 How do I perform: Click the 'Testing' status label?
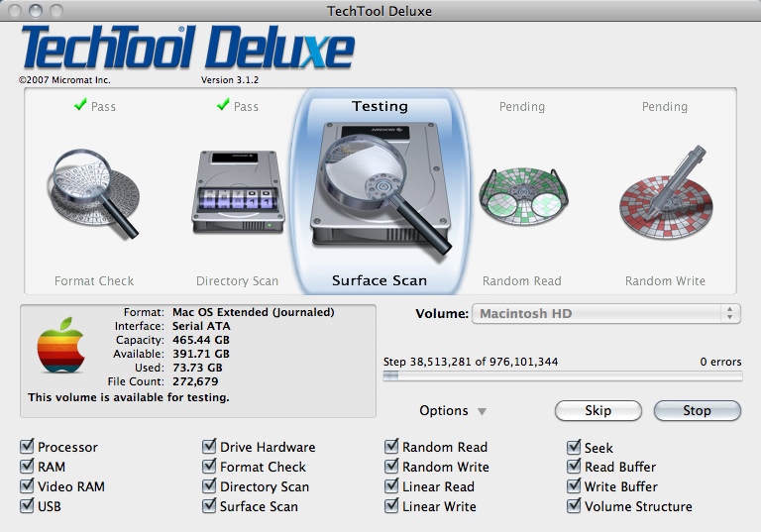380,106
